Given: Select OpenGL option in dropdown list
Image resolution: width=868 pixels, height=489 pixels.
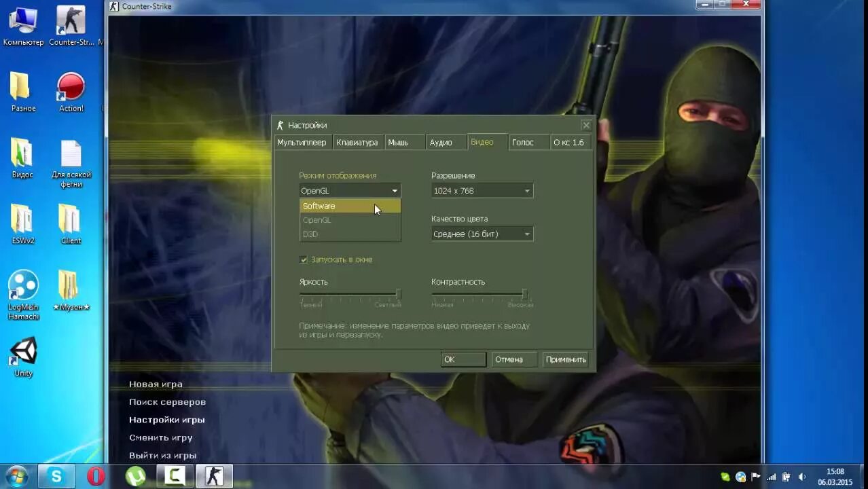Looking at the screenshot, I should coord(350,220).
